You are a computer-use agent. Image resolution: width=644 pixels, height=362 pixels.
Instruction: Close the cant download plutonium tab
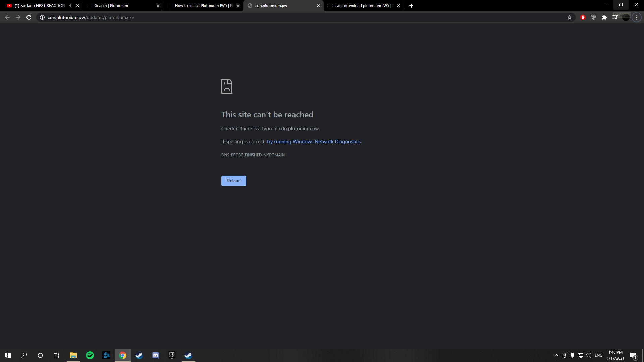(x=398, y=6)
